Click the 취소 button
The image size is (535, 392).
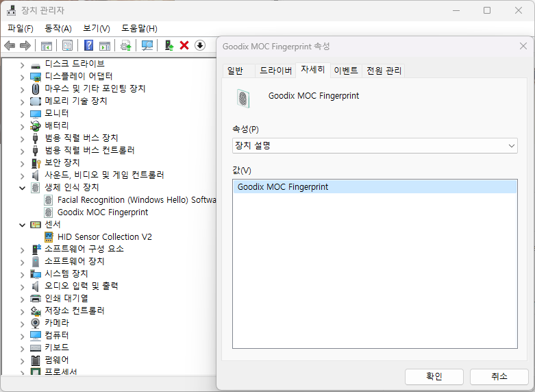point(499,376)
